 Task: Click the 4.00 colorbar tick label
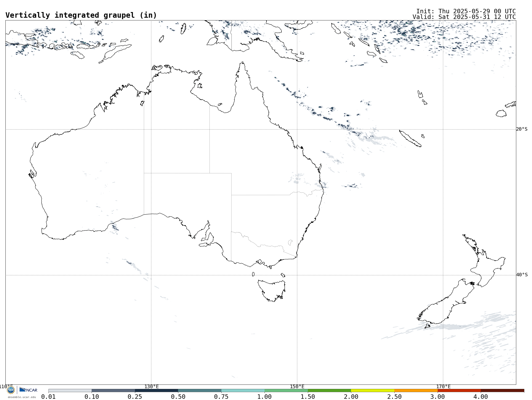[x=481, y=397]
